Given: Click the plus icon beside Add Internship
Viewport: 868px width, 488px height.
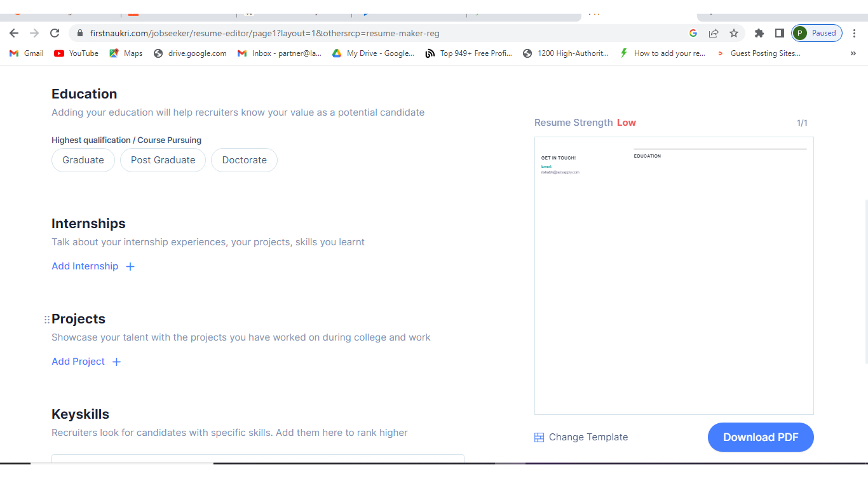Looking at the screenshot, I should coord(130,267).
